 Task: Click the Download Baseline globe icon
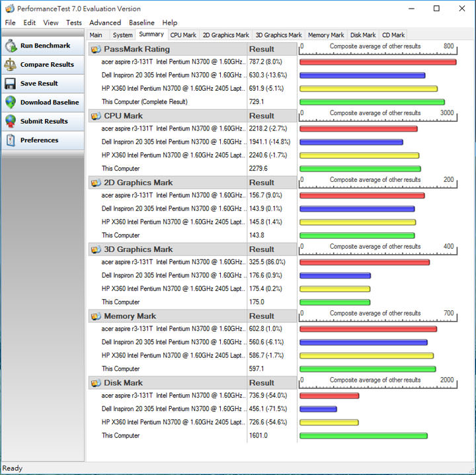[x=11, y=103]
